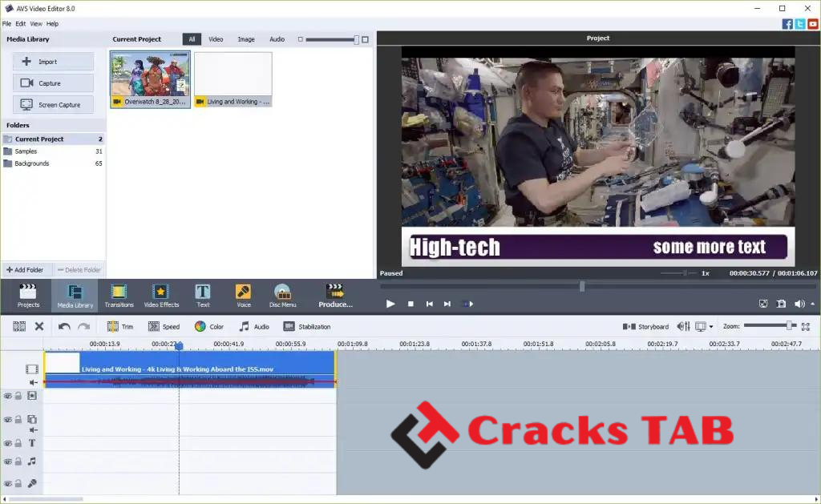Screen dimensions: 821x504
Task: Take a snapshot of the preview
Action: click(781, 304)
